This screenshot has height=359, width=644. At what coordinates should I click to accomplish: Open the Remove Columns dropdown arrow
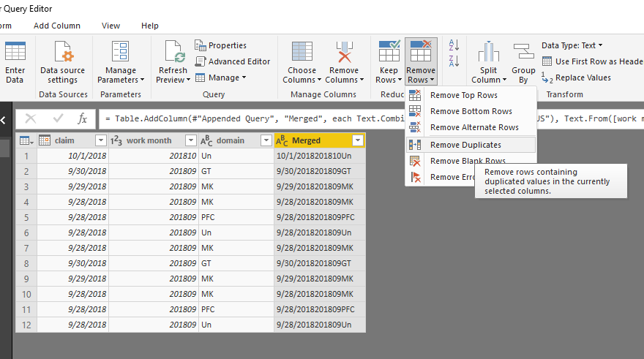tap(362, 80)
